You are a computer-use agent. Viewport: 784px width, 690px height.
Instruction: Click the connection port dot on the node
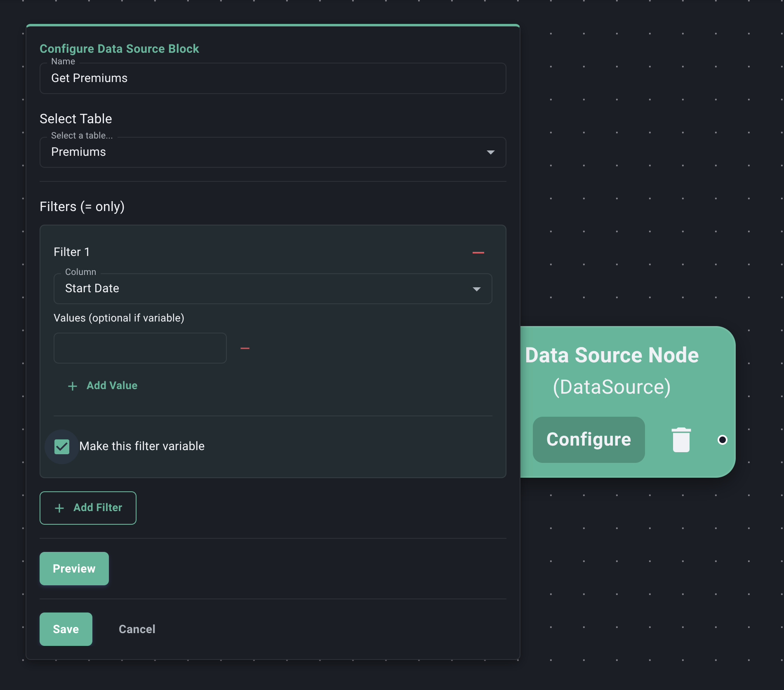[x=722, y=440]
